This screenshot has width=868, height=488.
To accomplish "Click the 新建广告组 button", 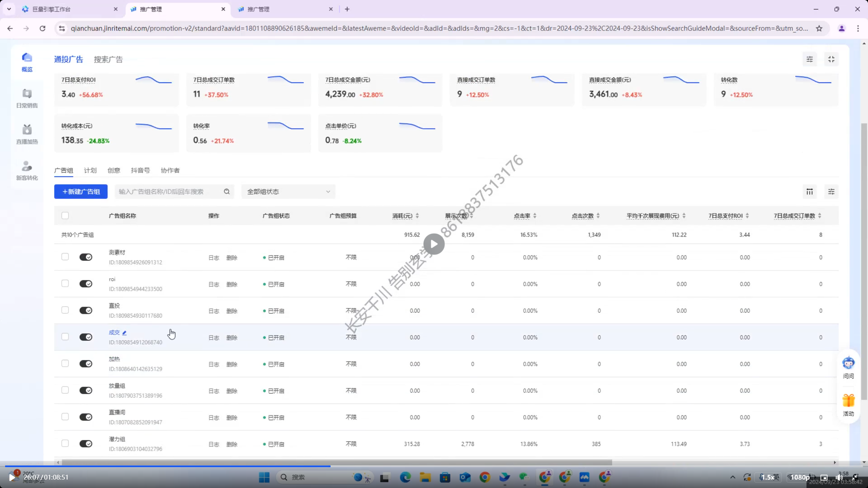I will coord(81,191).
